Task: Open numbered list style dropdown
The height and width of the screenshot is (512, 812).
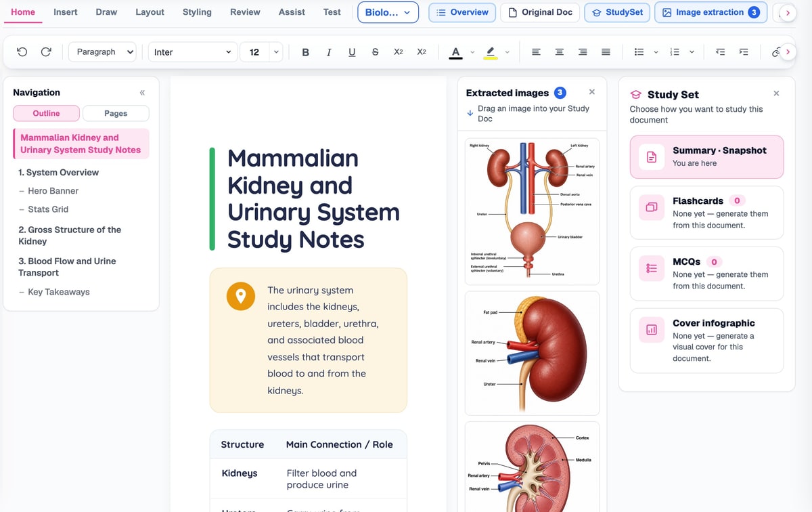Action: click(692, 52)
